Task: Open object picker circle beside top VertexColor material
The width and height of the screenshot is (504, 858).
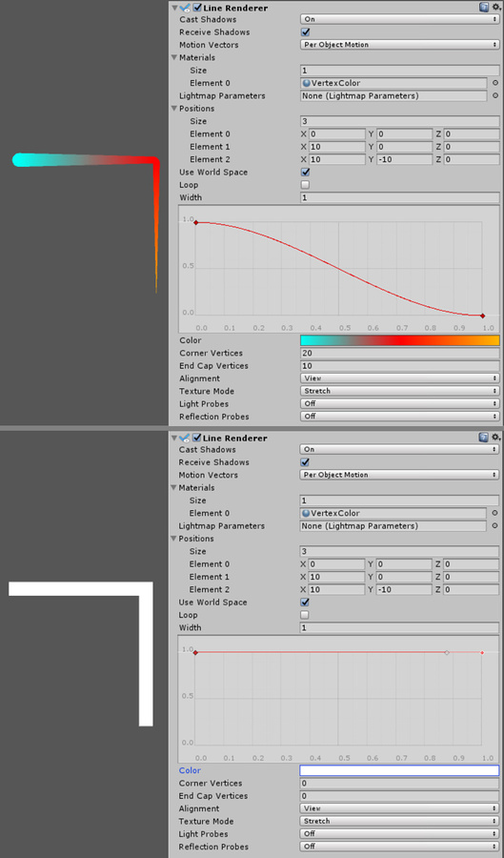Action: coord(495,83)
